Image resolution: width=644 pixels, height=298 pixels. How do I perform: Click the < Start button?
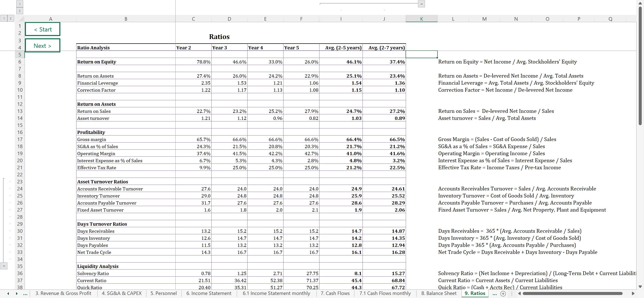(x=43, y=29)
